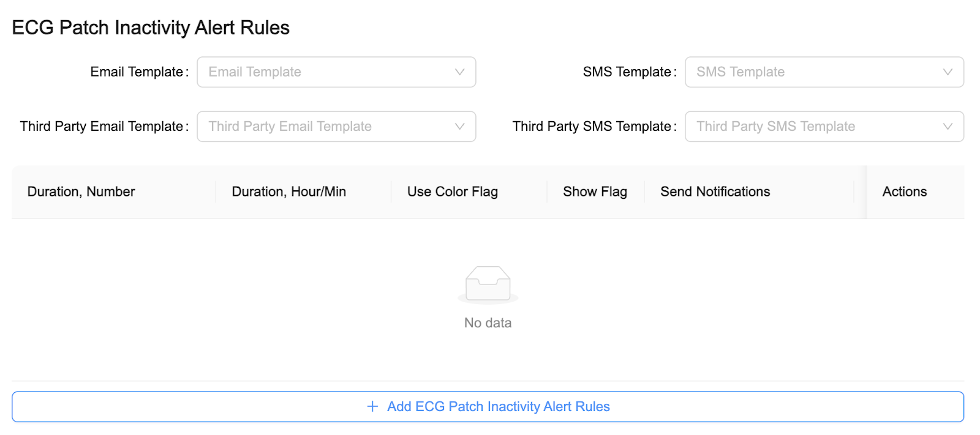Image resolution: width=980 pixels, height=435 pixels.
Task: Select the Send Notifications column header
Action: 715,191
